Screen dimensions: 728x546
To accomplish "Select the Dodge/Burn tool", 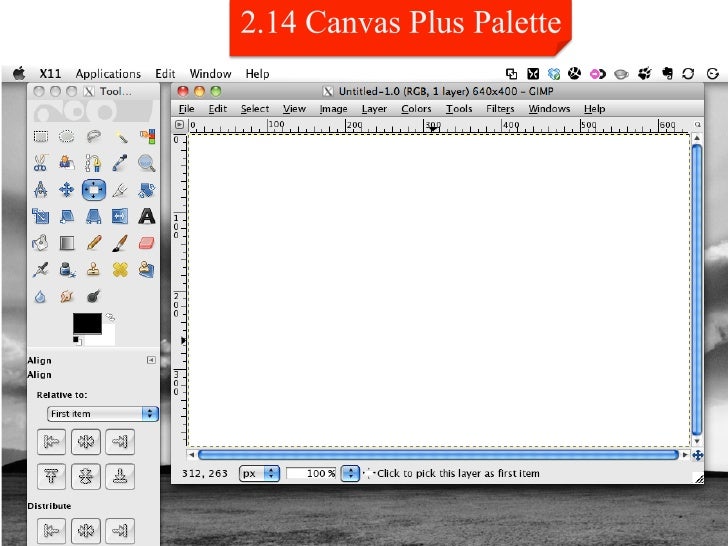I will pyautogui.click(x=94, y=296).
